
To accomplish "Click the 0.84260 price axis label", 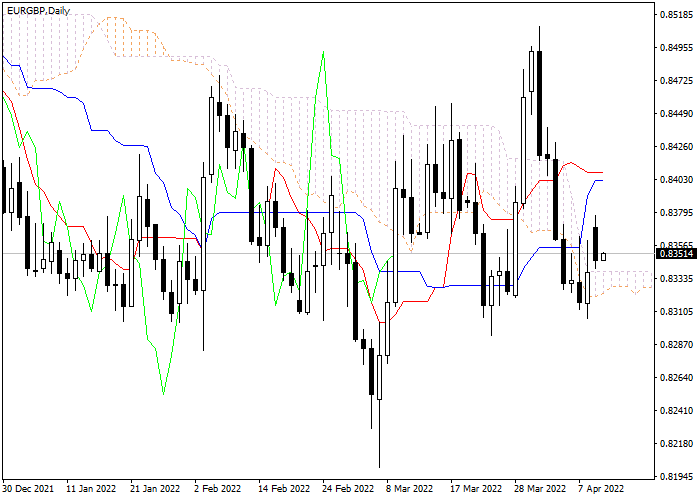I will click(677, 146).
